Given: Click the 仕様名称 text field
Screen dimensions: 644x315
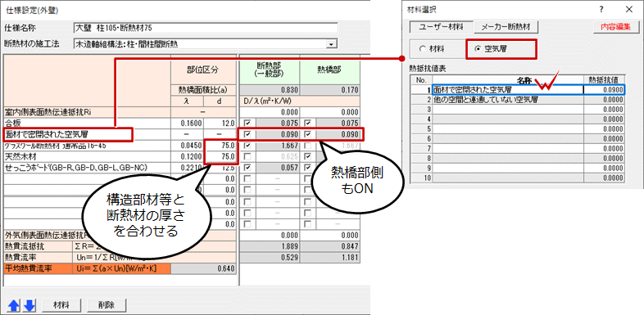Looking at the screenshot, I should [206, 28].
